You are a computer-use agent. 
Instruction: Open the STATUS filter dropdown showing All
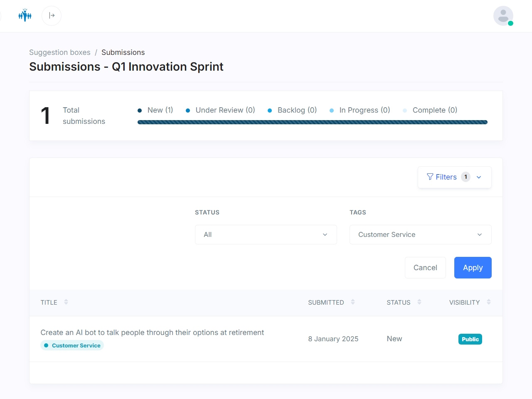pyautogui.click(x=266, y=234)
